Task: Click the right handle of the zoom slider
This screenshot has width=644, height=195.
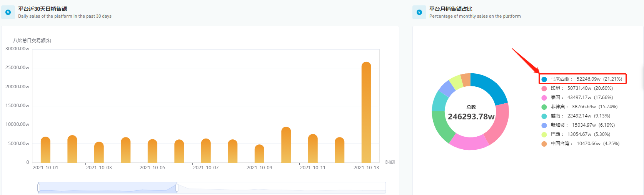Action: 177,188
